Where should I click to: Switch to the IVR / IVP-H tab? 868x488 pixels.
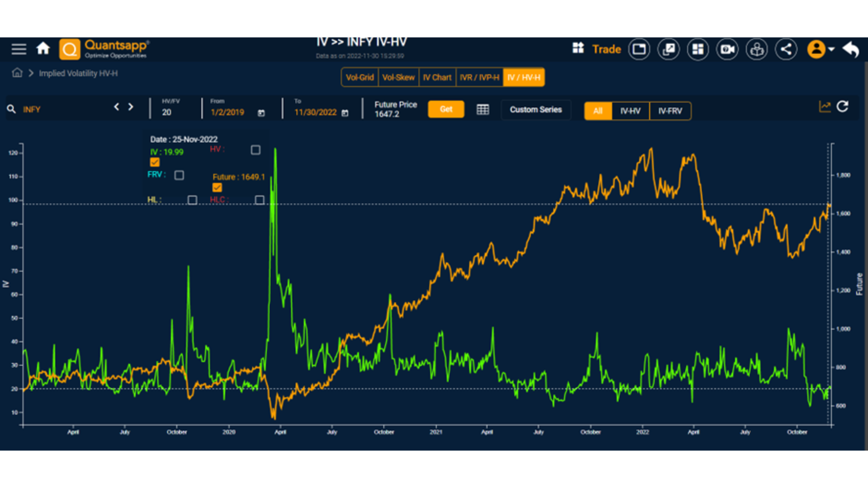(x=479, y=77)
